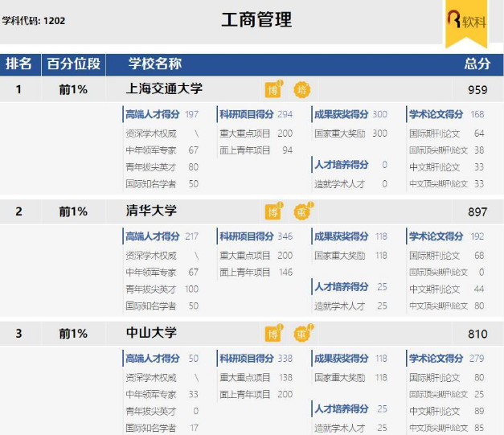Click 科研项目得分 heading under 上海交通大学
Viewport: 504px width, 435px height.
pos(247,114)
